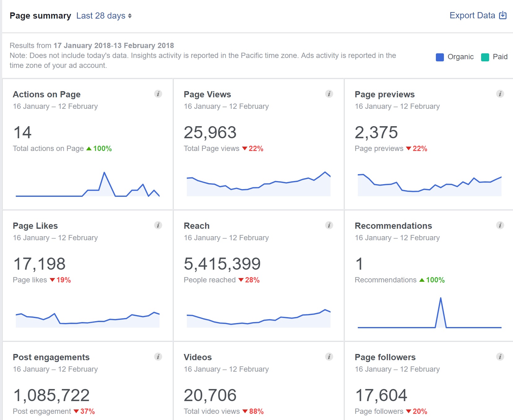Click the 1,085,722 Post engagements number
The height and width of the screenshot is (420, 513).
(x=51, y=395)
